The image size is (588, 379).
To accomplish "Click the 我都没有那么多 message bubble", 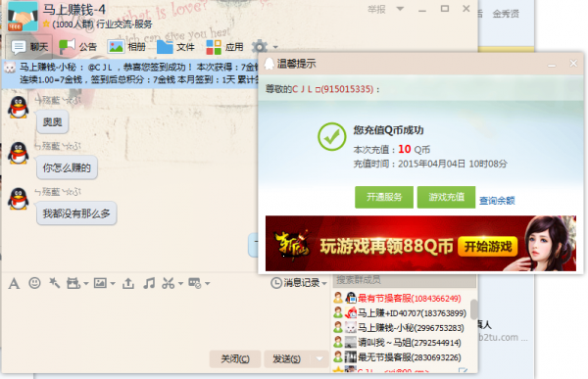I will coord(76,213).
